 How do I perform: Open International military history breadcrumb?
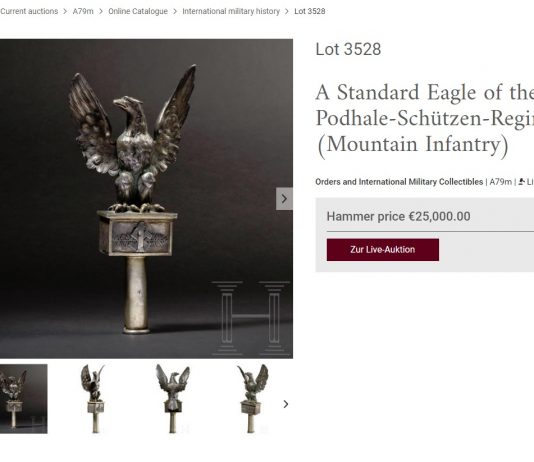coord(231,11)
